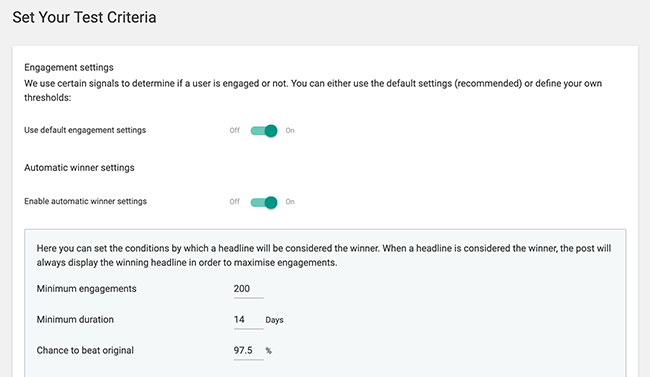This screenshot has height=377, width=650.
Task: Click the Days unit next to duration
Action: point(274,320)
